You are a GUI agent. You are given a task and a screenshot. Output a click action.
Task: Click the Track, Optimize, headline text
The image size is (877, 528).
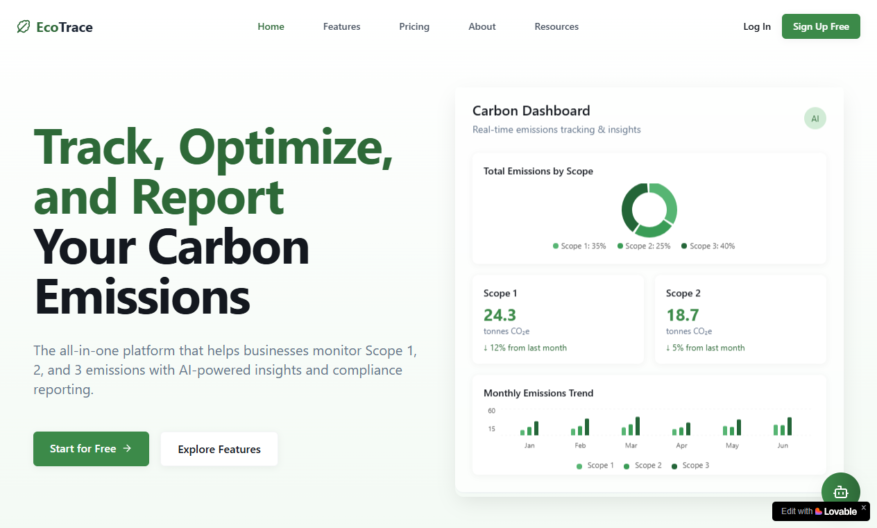point(213,148)
